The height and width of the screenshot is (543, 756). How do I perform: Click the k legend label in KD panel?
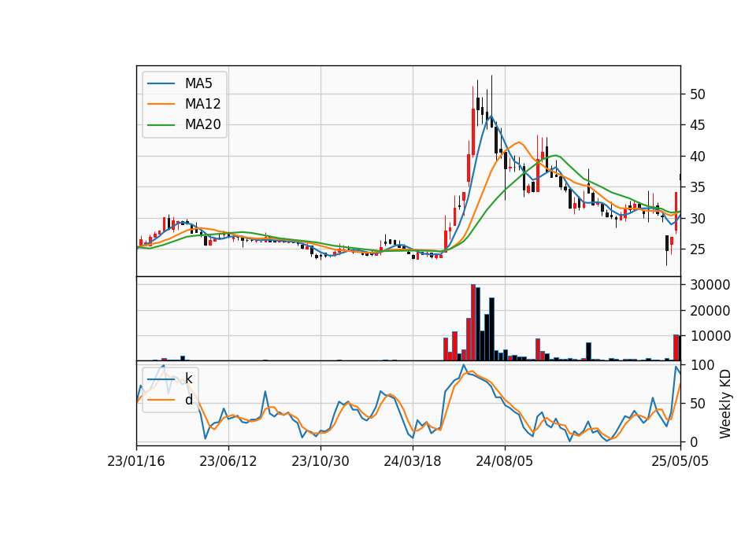click(188, 379)
